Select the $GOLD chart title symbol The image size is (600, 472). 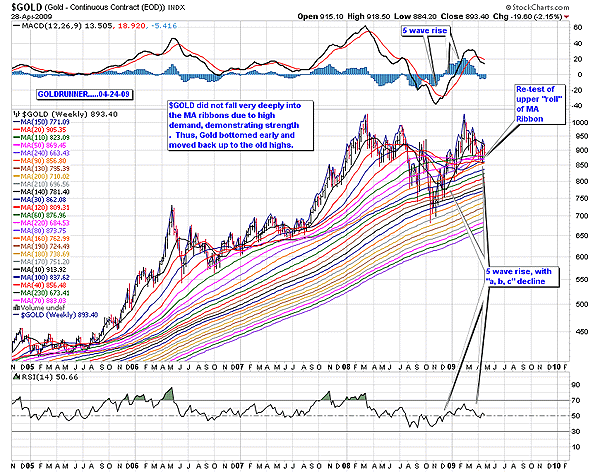[27, 7]
